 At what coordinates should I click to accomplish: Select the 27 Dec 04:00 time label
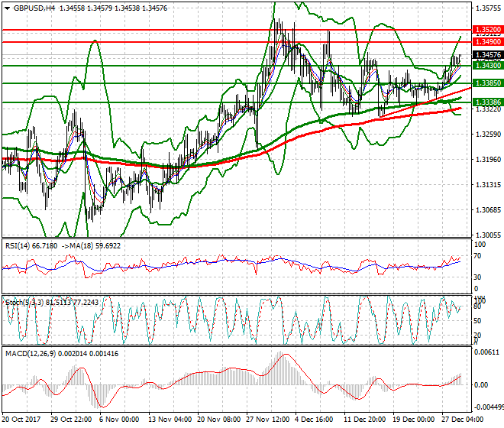[463, 420]
